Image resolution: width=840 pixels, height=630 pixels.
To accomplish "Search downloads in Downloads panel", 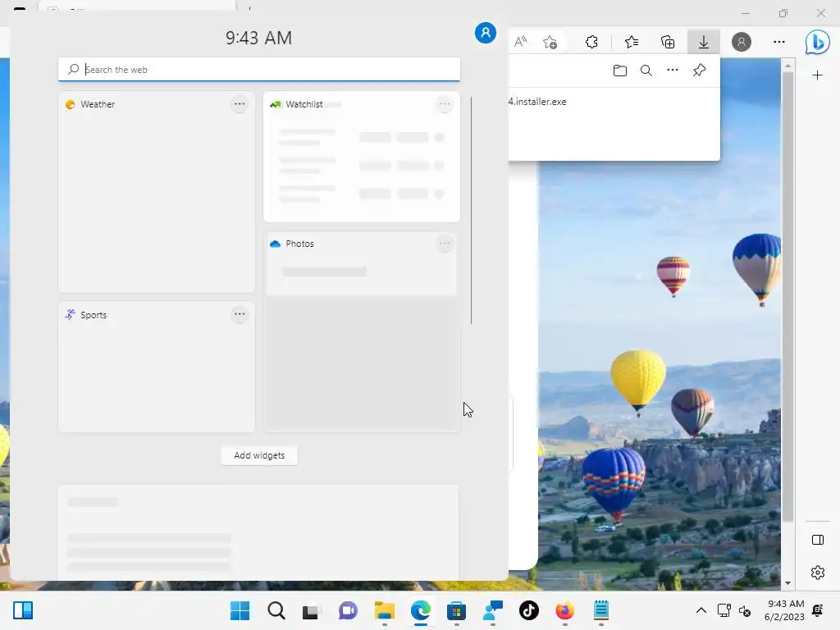I will [x=646, y=71].
